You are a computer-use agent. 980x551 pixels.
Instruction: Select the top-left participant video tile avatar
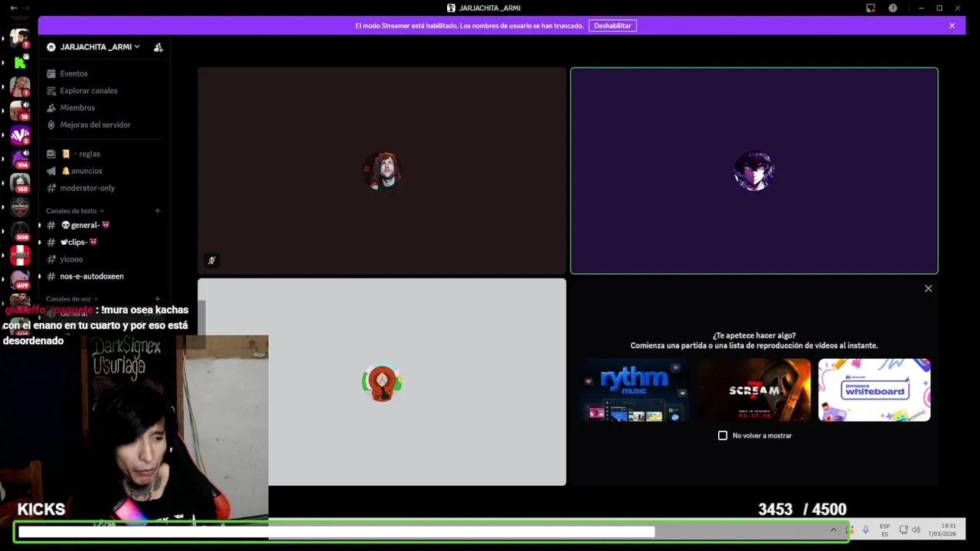point(382,170)
